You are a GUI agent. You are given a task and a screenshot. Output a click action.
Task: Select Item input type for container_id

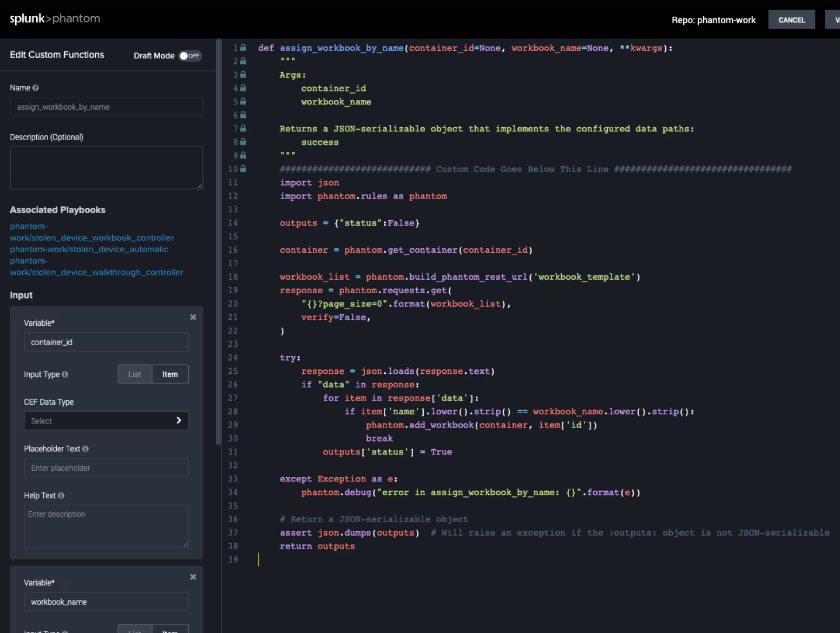click(170, 374)
